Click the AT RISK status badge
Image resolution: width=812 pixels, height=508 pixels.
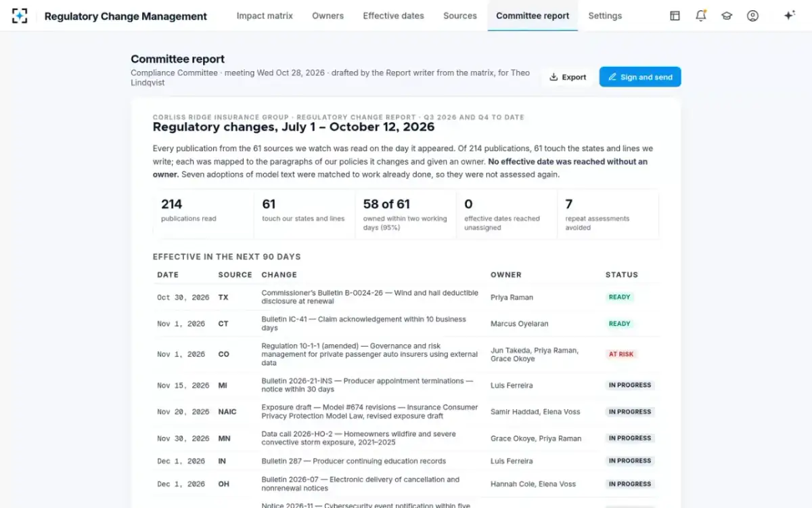(x=621, y=354)
